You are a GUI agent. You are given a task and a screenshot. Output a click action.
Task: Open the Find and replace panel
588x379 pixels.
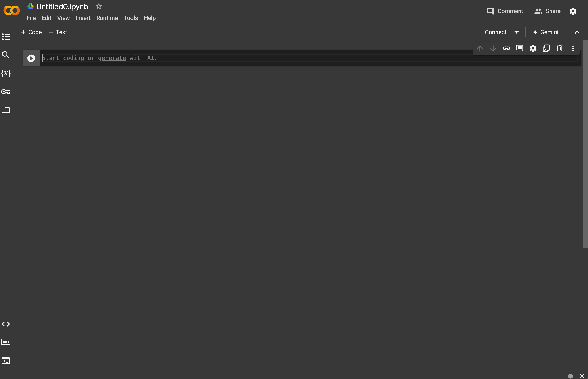tap(6, 55)
